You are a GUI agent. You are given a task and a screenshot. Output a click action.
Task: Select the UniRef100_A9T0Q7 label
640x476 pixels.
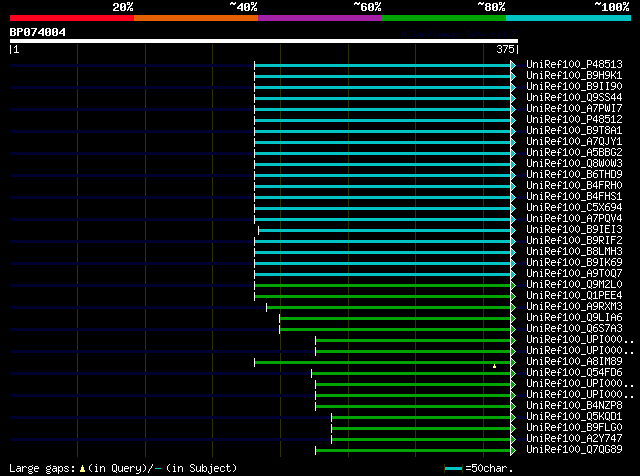coord(574,274)
